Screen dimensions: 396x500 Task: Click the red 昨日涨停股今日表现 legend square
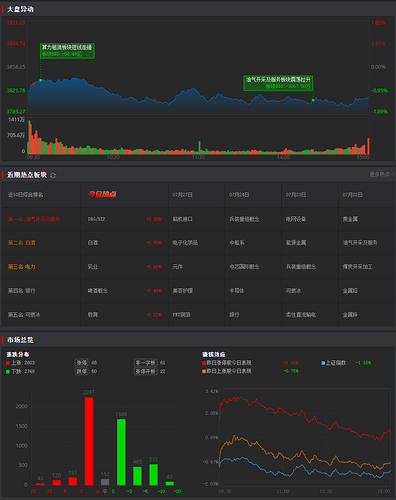coord(204,363)
